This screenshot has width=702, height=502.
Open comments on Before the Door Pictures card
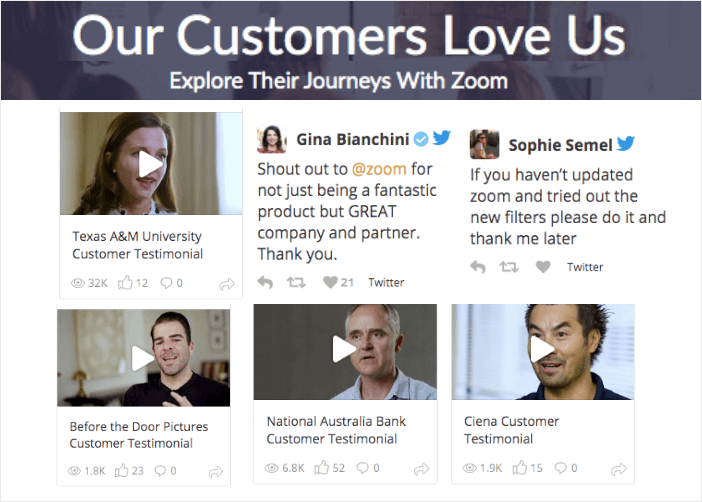pos(160,471)
